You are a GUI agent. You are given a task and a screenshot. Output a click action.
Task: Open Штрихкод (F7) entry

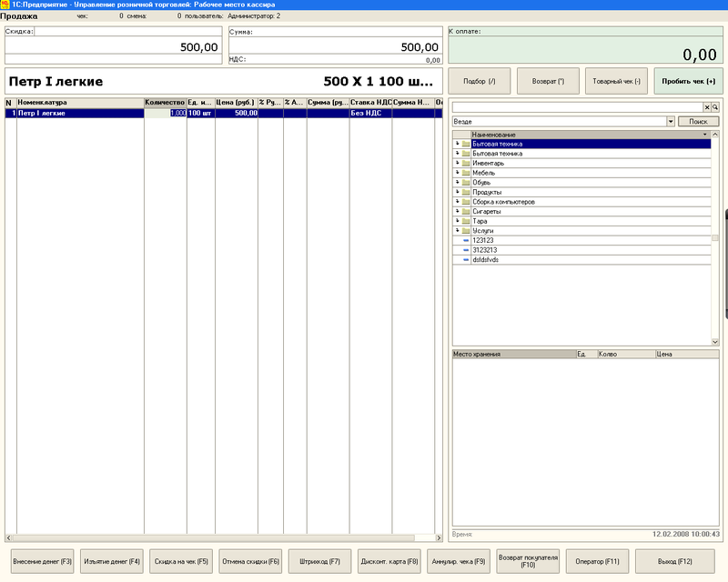pos(319,562)
